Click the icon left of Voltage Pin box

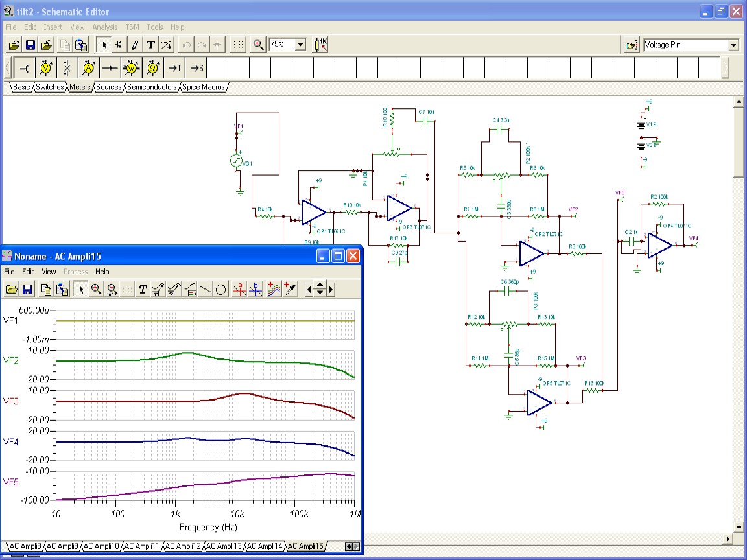point(632,45)
